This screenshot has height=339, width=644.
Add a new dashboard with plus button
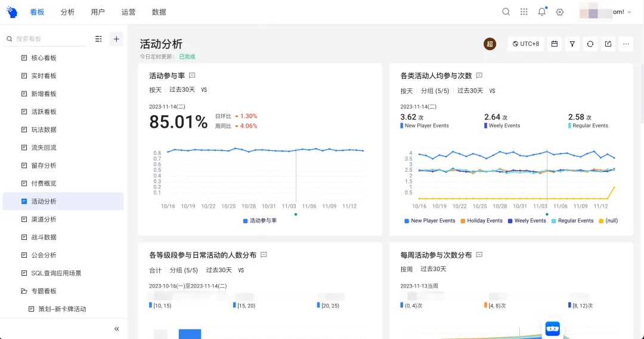116,39
